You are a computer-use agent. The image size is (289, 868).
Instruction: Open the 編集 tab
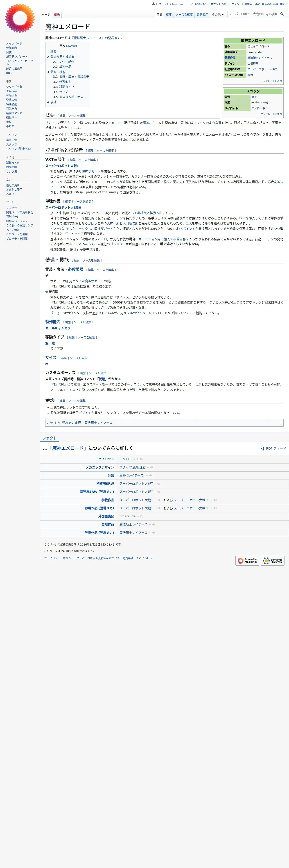coord(169,14)
